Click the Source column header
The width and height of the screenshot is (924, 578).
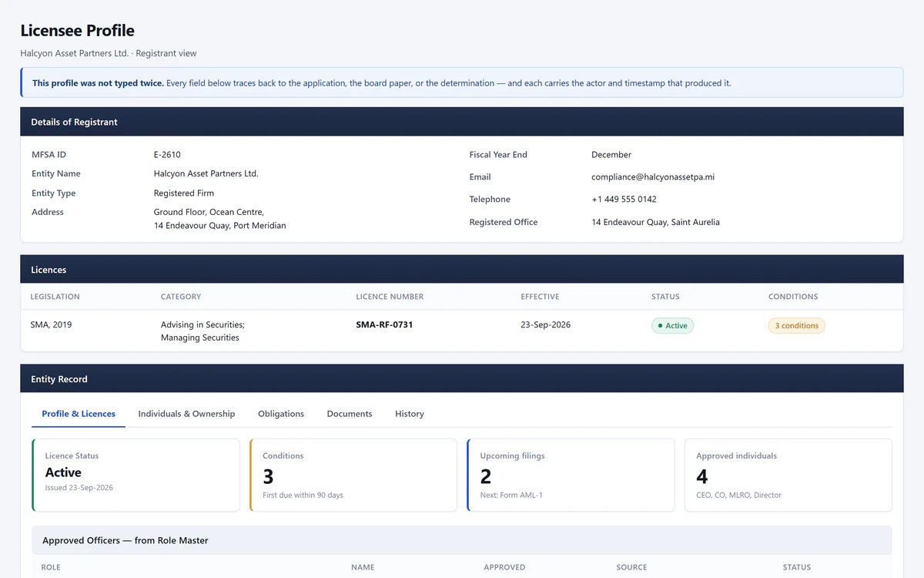pos(631,567)
